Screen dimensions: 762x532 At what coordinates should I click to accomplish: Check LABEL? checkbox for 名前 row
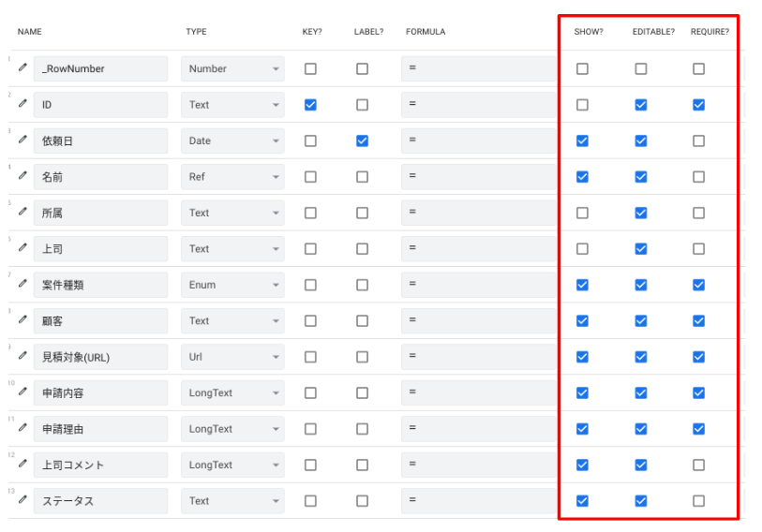pyautogui.click(x=362, y=177)
